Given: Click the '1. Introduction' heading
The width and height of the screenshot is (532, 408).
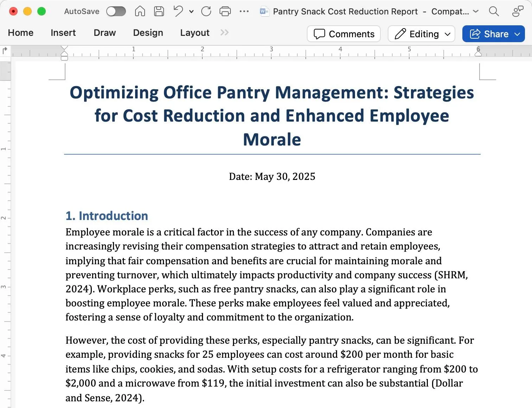Looking at the screenshot, I should (107, 216).
